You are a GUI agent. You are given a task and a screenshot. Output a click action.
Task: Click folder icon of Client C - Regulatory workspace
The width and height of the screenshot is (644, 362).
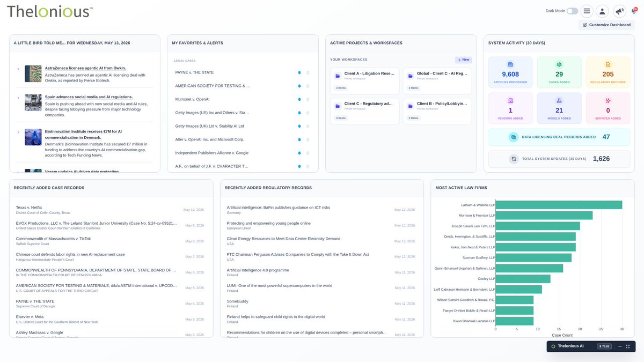(338, 106)
